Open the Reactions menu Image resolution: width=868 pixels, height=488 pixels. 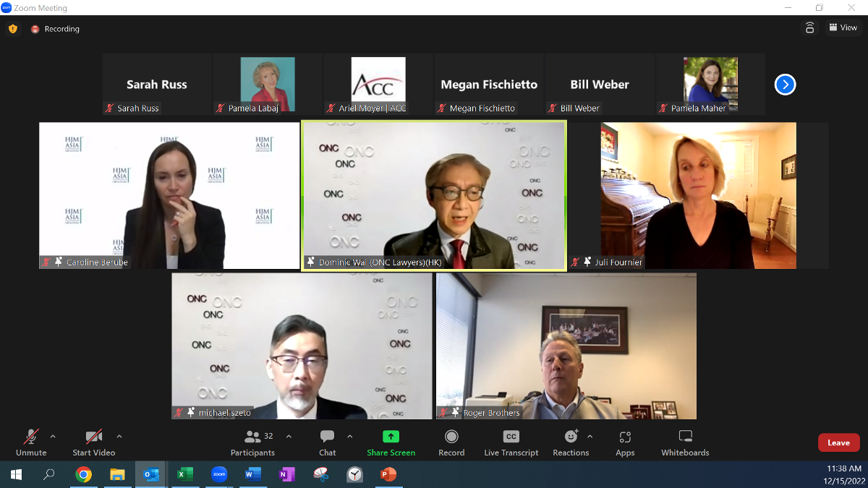click(x=571, y=442)
